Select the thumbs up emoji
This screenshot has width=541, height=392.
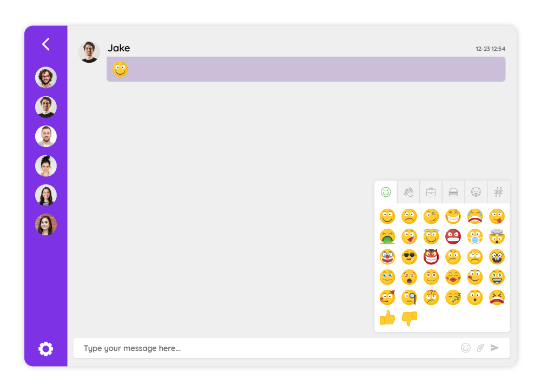pos(387,317)
